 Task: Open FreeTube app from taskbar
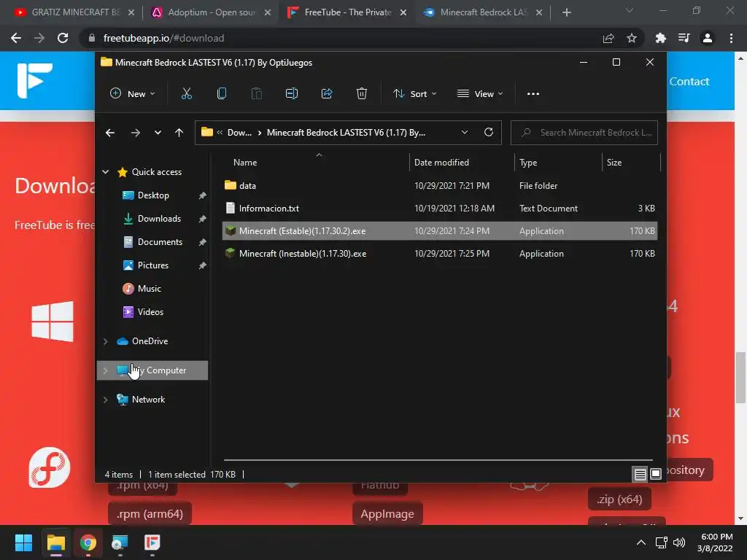tap(152, 542)
